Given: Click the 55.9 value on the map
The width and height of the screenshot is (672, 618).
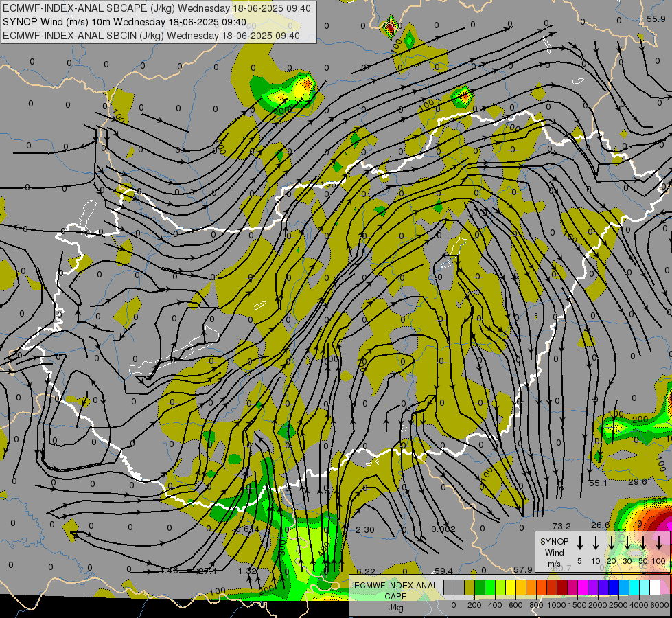Looking at the screenshot, I should click(656, 19).
